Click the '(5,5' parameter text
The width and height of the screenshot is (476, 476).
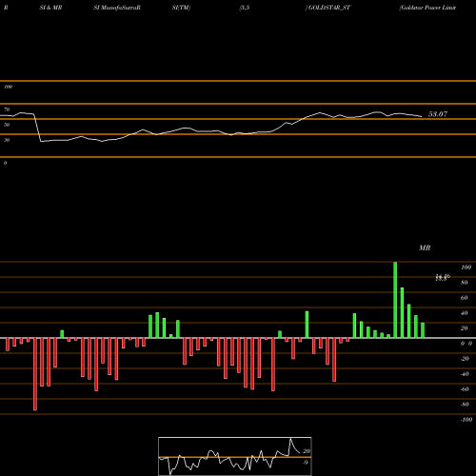[245, 8]
